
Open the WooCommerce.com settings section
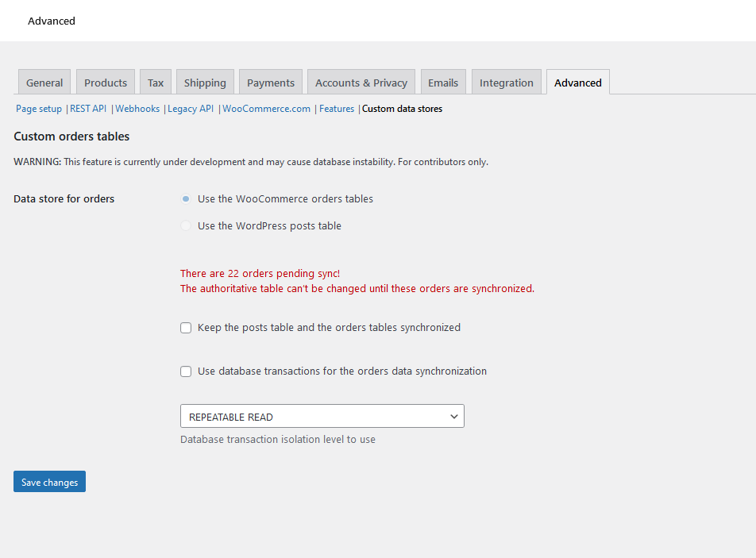(266, 108)
